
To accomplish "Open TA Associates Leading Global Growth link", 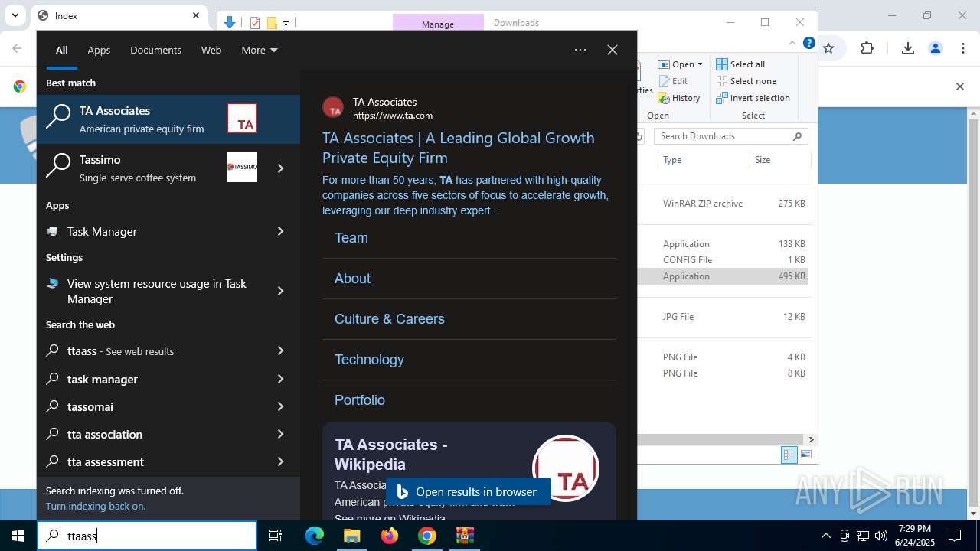I will pyautogui.click(x=458, y=148).
